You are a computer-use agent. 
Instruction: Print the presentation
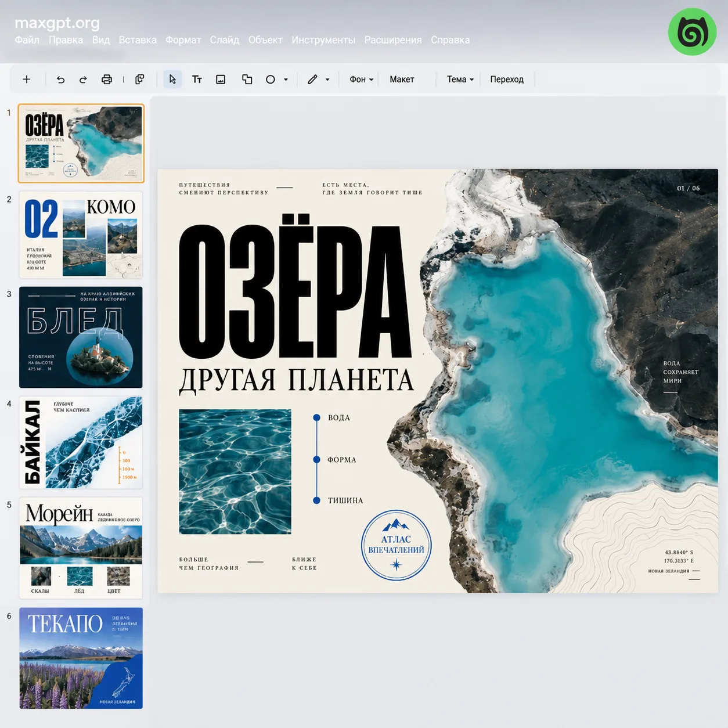click(x=107, y=80)
